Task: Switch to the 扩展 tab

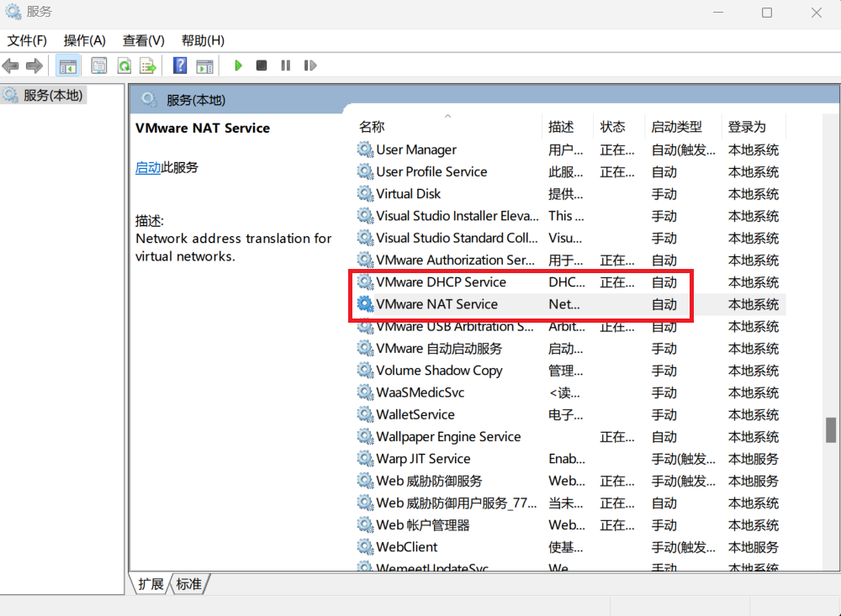Action: coord(151,583)
